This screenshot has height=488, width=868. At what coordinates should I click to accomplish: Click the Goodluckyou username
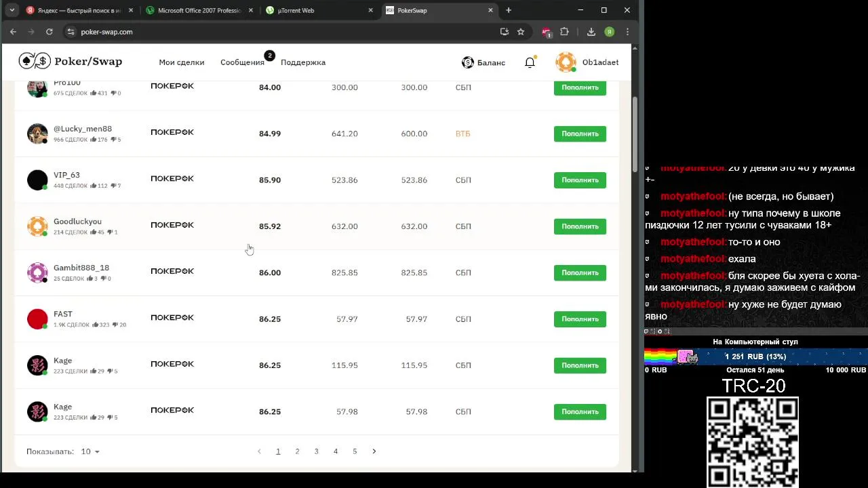(77, 222)
